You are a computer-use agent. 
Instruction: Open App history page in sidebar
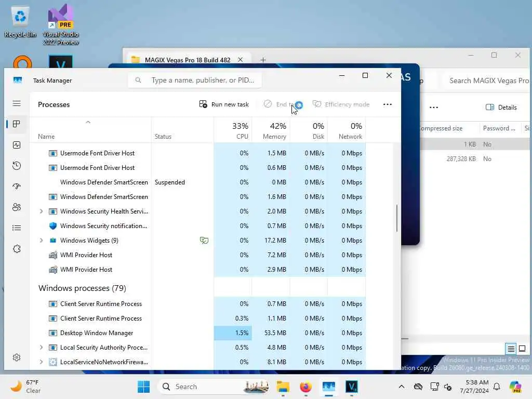pyautogui.click(x=17, y=166)
